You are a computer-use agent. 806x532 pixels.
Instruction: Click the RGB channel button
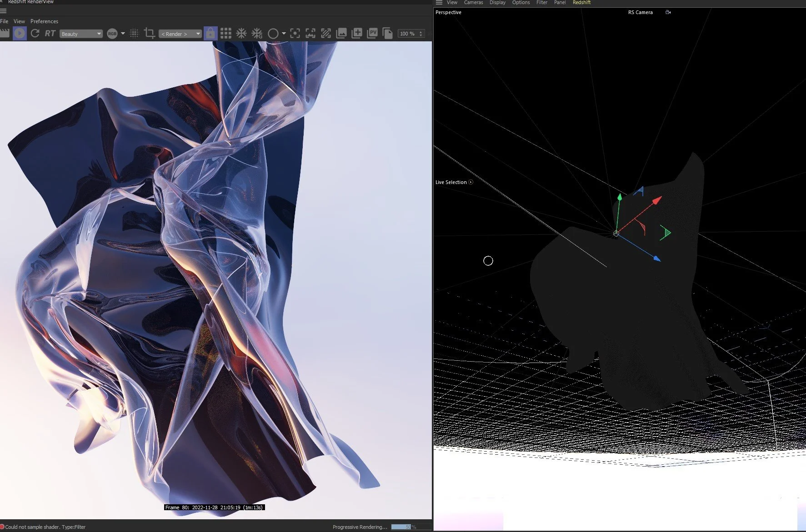coord(112,34)
